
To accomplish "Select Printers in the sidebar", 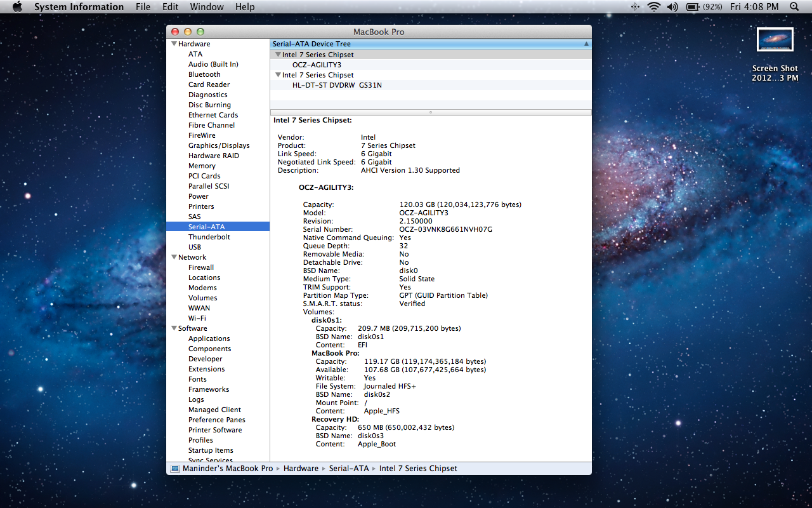I will point(201,206).
